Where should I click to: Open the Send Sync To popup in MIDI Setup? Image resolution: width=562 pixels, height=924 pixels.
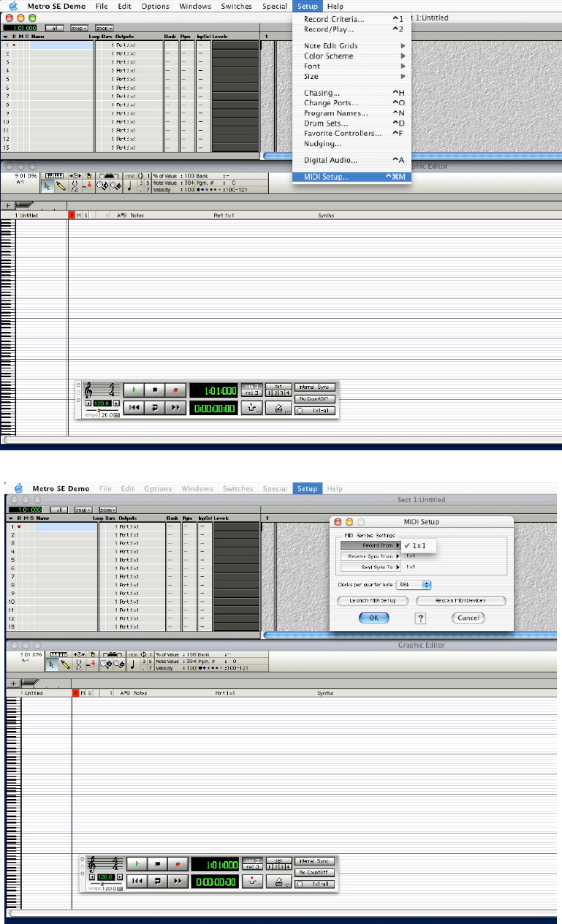(x=371, y=567)
